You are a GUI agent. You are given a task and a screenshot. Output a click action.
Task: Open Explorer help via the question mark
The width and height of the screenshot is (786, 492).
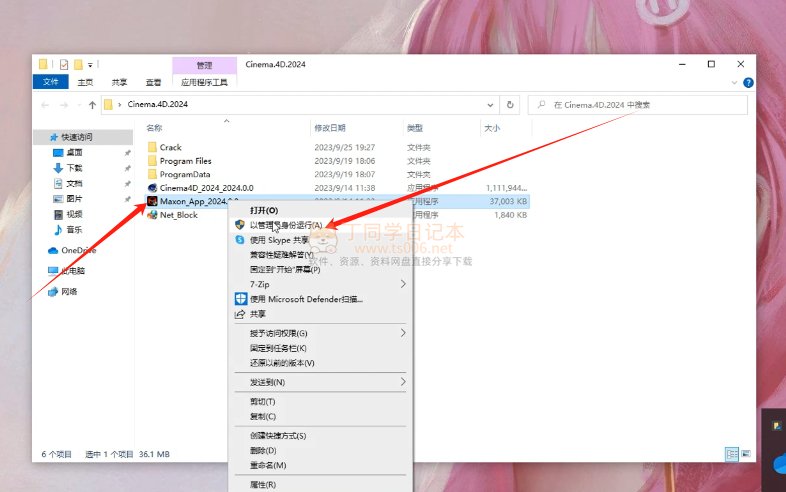(x=748, y=83)
